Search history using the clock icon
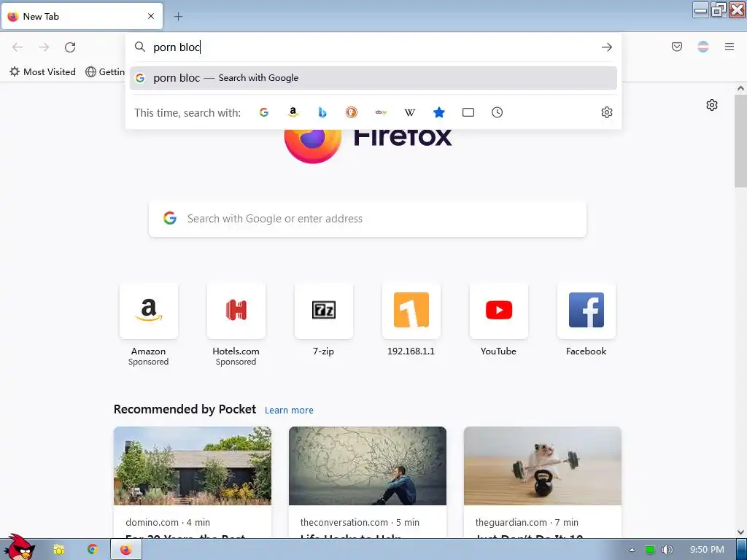This screenshot has height=560, width=747. [497, 112]
